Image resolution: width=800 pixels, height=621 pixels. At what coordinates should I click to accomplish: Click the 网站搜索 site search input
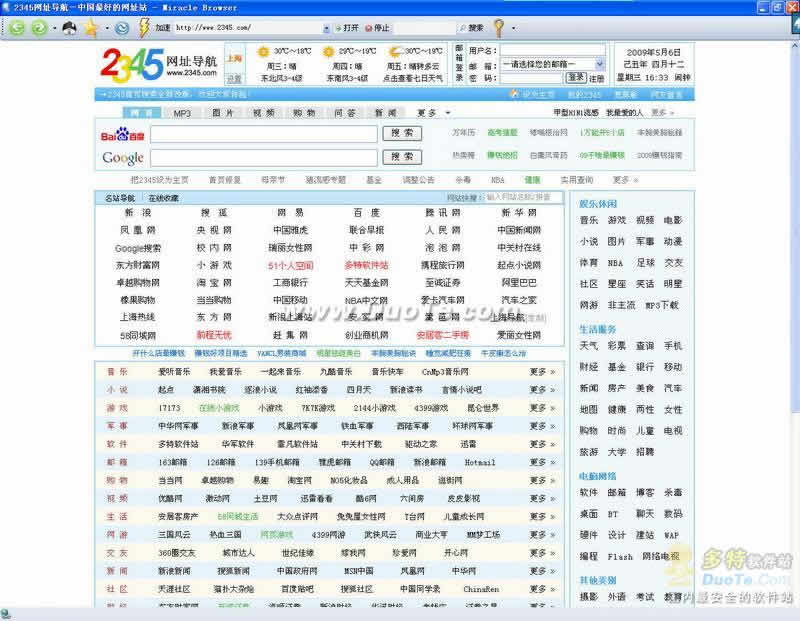[524, 197]
